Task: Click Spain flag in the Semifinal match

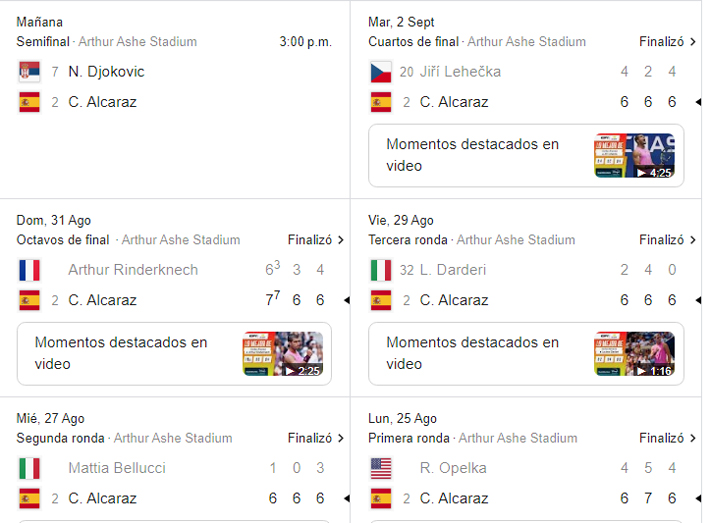Action: pos(29,102)
